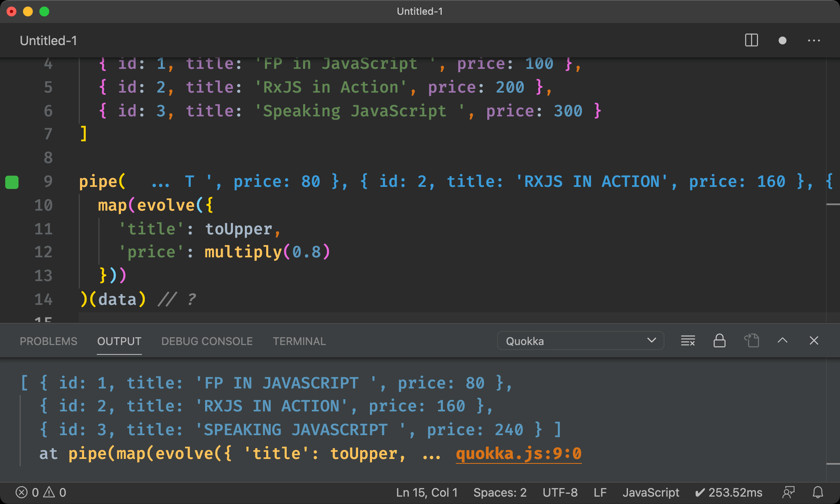This screenshot has width=840, height=504.
Task: Click the price value 300 on line 6
Action: [x=568, y=111]
